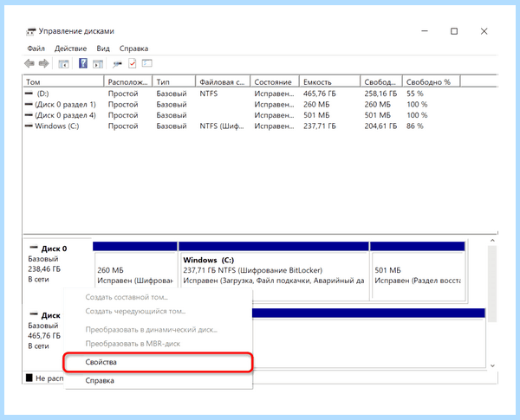Click the disk icon beside Диск 0 label
The image size is (520, 420).
tap(34, 248)
